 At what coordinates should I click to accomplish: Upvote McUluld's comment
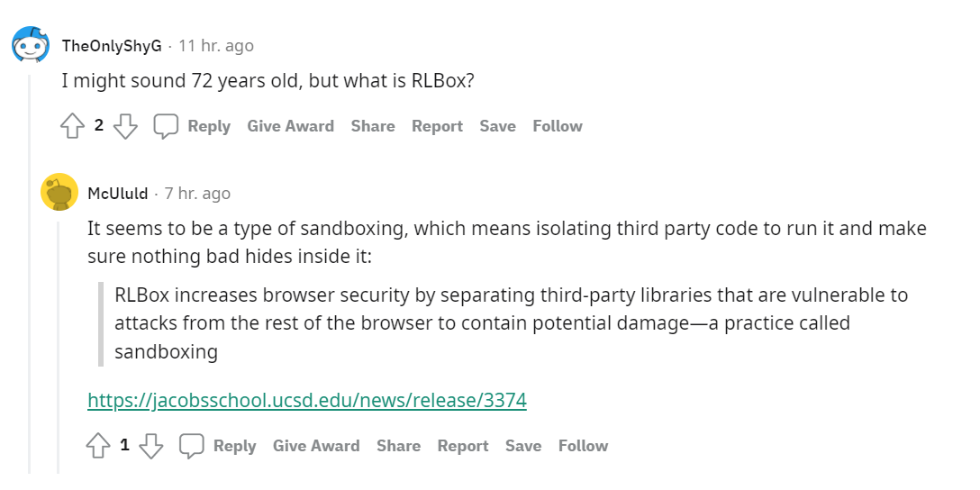tap(98, 446)
